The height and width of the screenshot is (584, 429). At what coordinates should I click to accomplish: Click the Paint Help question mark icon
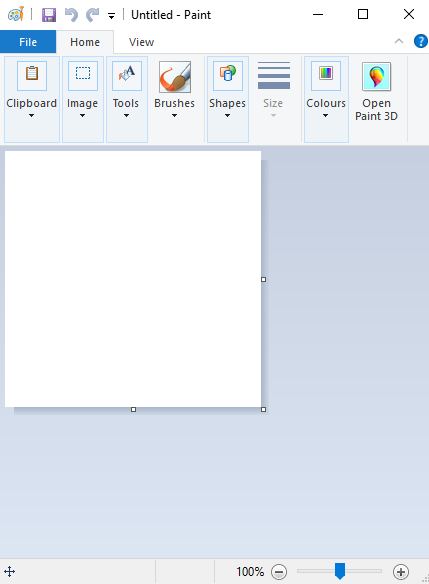tap(421, 41)
